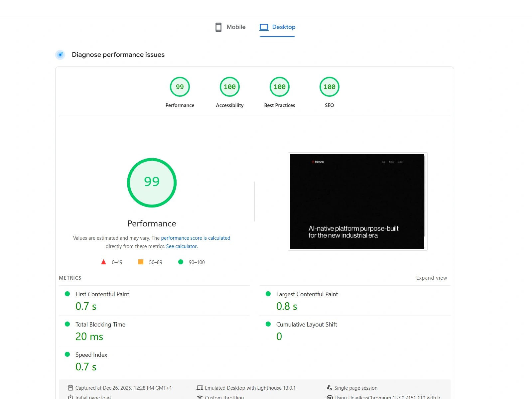
Task: Click the "Captured at Dec 26, 2025" text
Action: coord(124,388)
